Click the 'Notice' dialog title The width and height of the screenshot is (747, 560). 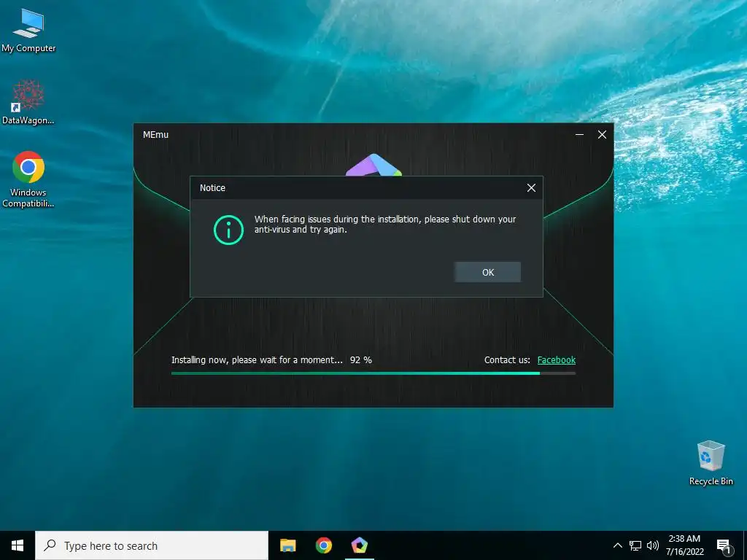[x=212, y=187]
